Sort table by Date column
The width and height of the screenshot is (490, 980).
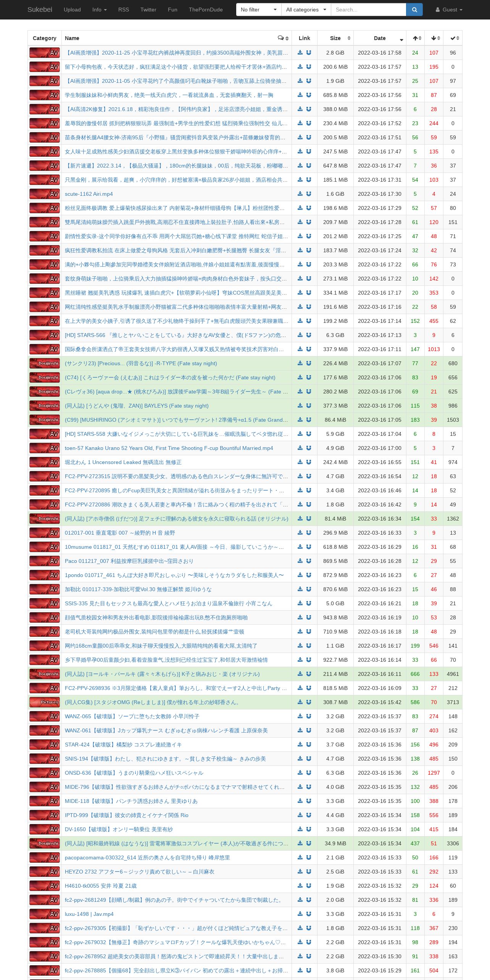(380, 38)
